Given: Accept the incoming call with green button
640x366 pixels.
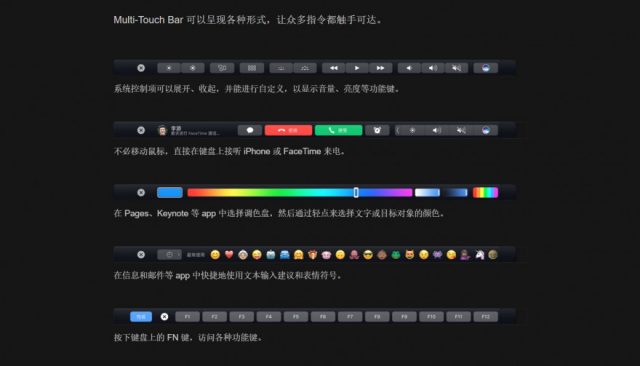Looking at the screenshot, I should 338,130.
